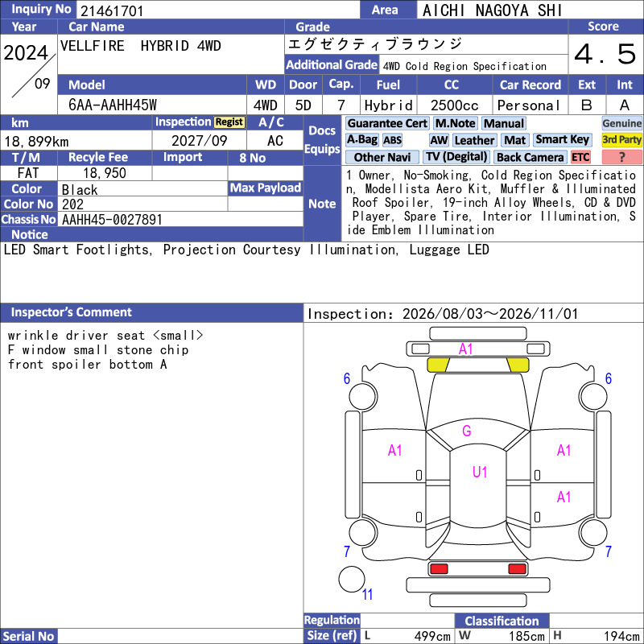Click the inspection period 2026/08/03~2026/11/01

point(490,314)
